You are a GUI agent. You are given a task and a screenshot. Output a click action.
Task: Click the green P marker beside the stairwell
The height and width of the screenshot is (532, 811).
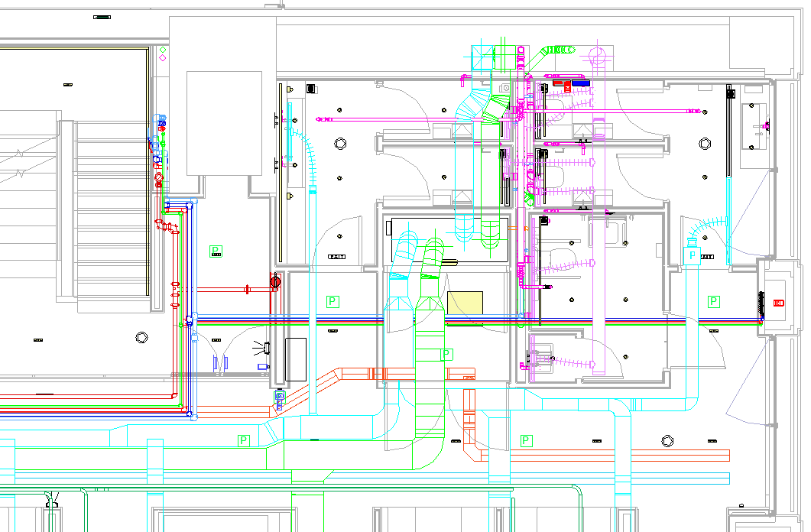[x=216, y=250]
